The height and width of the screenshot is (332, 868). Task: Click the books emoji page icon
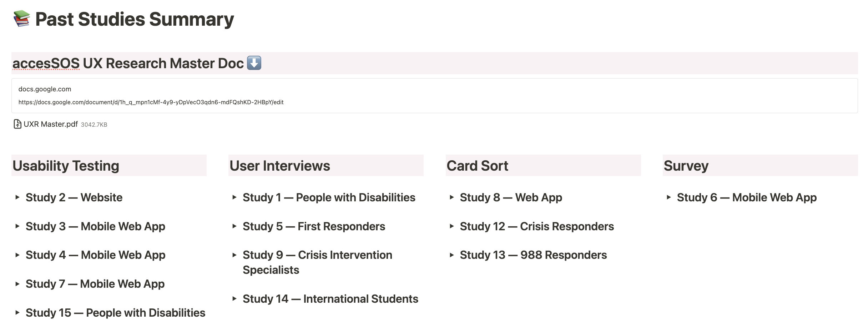[21, 19]
